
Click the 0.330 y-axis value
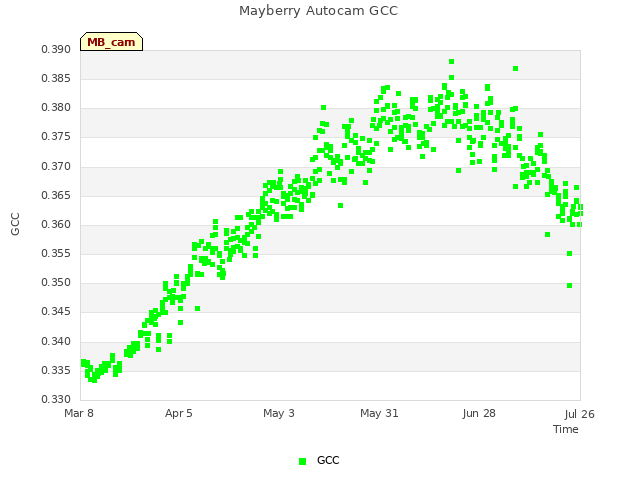[56, 399]
